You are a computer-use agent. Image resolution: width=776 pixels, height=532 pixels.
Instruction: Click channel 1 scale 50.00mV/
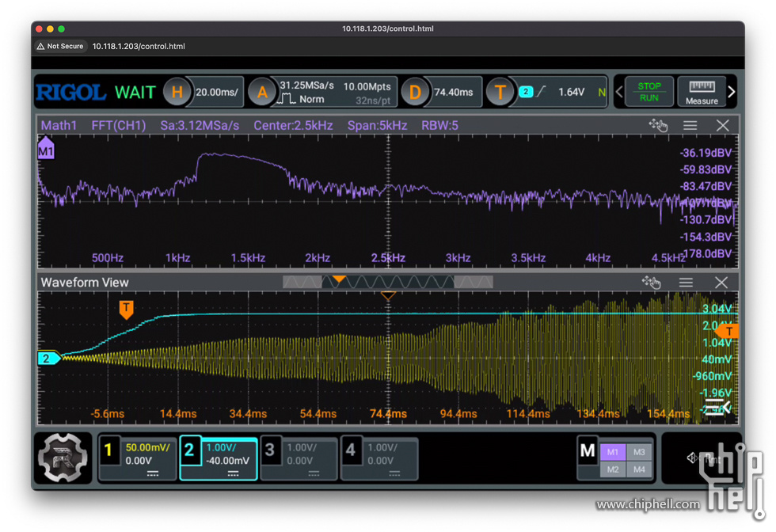147,447
